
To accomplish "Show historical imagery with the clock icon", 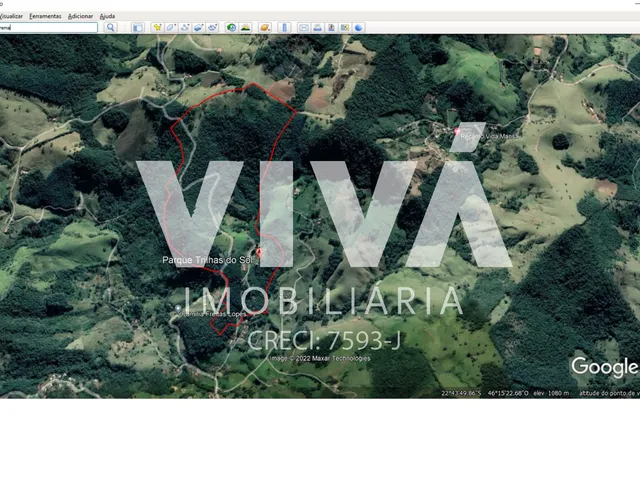I will coord(231,27).
